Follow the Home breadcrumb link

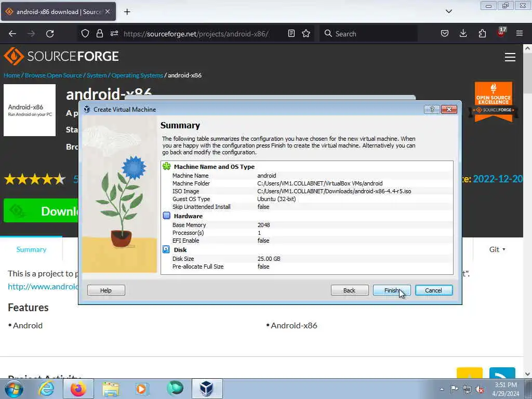[12, 75]
